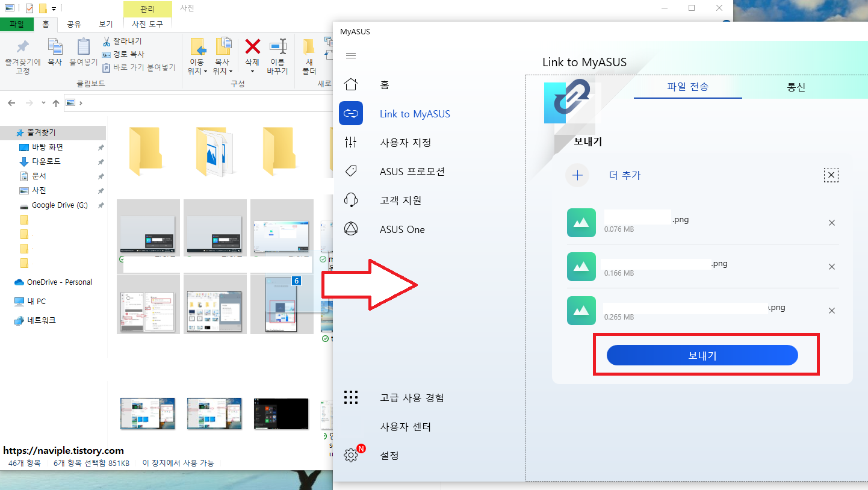
Task: Select 문서 in navigation pane
Action: point(39,176)
